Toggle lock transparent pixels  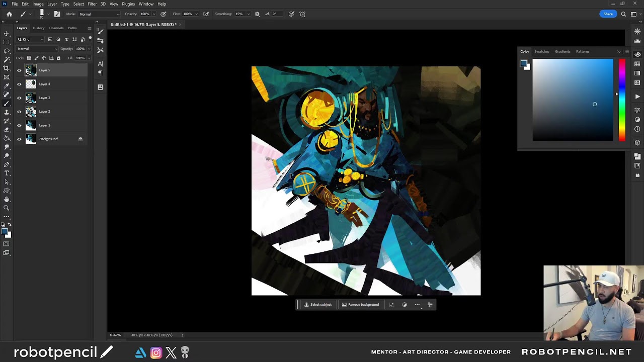[x=29, y=58]
